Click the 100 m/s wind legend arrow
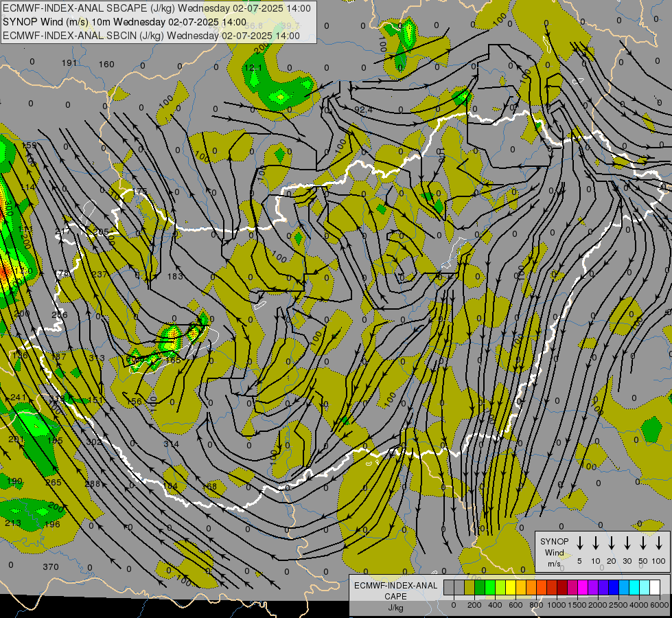Viewport: 672px width, 618px height. coord(659,543)
